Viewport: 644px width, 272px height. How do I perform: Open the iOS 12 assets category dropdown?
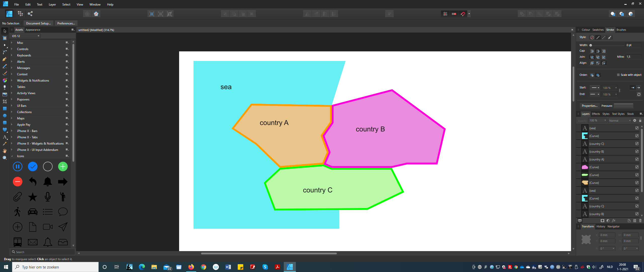click(x=25, y=36)
